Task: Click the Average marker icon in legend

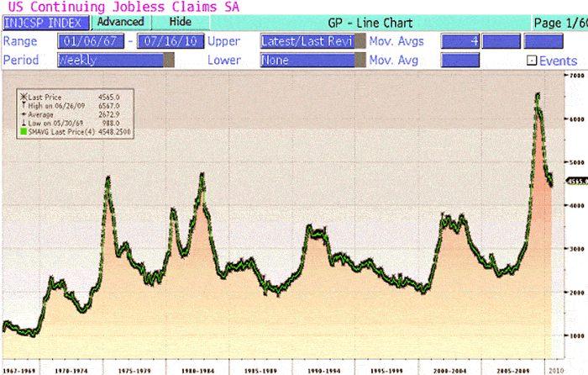Action: 23,116
